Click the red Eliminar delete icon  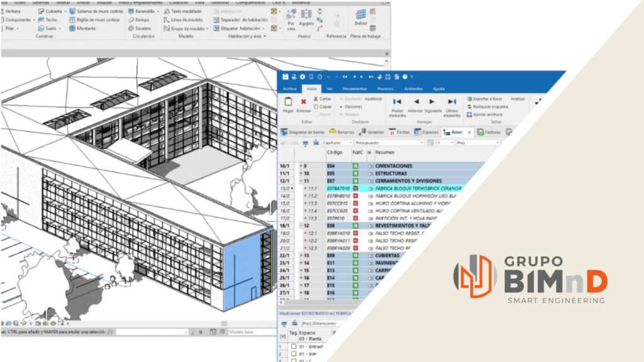(x=304, y=102)
